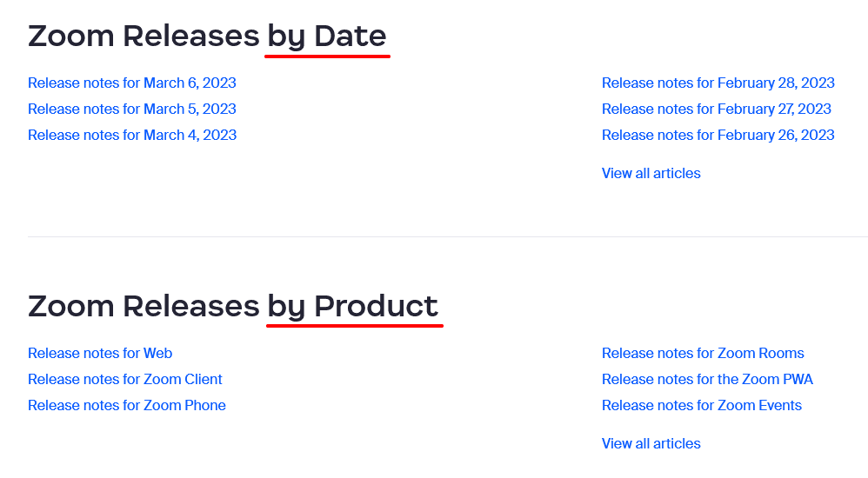Open release notes for Web

coord(100,354)
